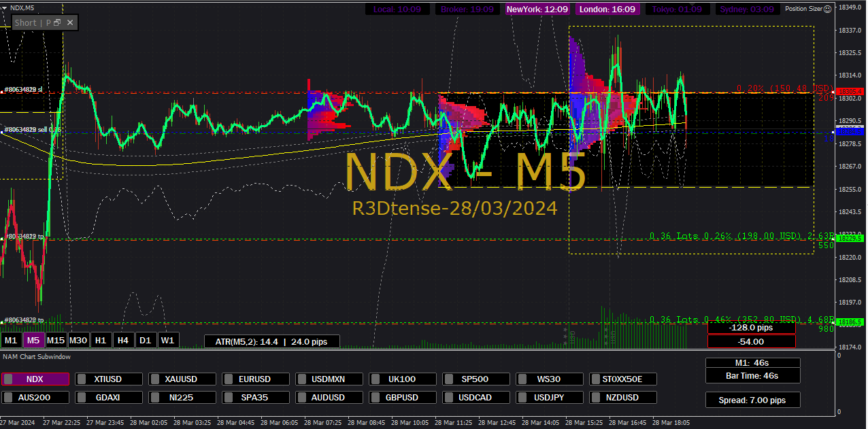This screenshot has height=429, width=868.
Task: Click the Position Sizer smiley icon
Action: point(827,9)
